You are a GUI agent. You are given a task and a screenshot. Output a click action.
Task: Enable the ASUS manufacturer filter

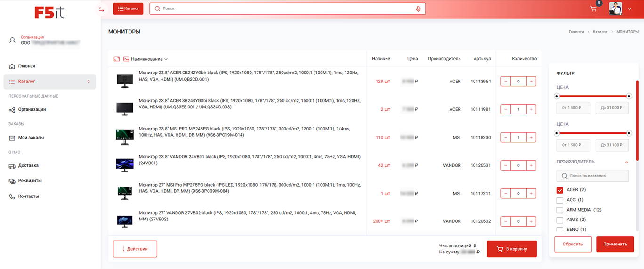coord(560,220)
